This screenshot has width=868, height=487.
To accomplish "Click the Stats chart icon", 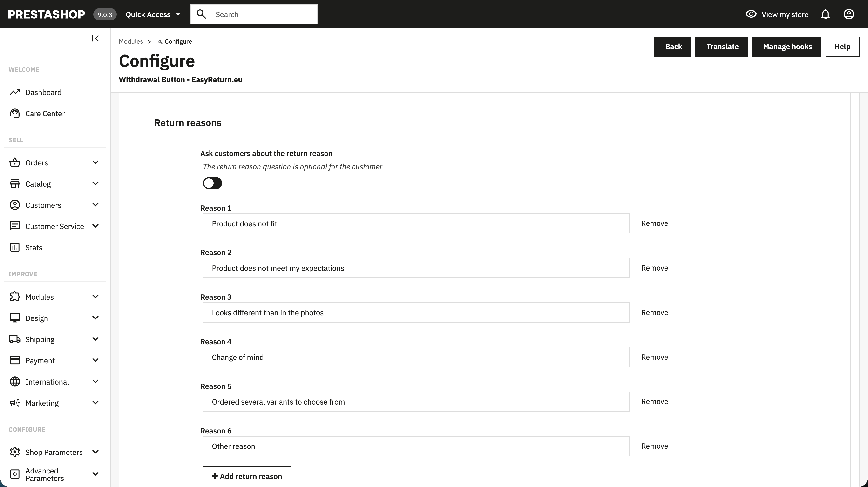I will click(15, 247).
